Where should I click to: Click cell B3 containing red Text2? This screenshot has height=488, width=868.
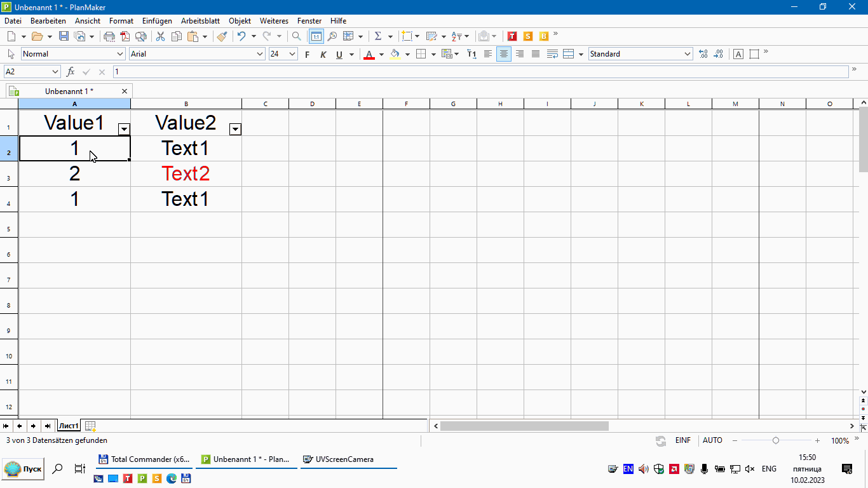pyautogui.click(x=186, y=173)
